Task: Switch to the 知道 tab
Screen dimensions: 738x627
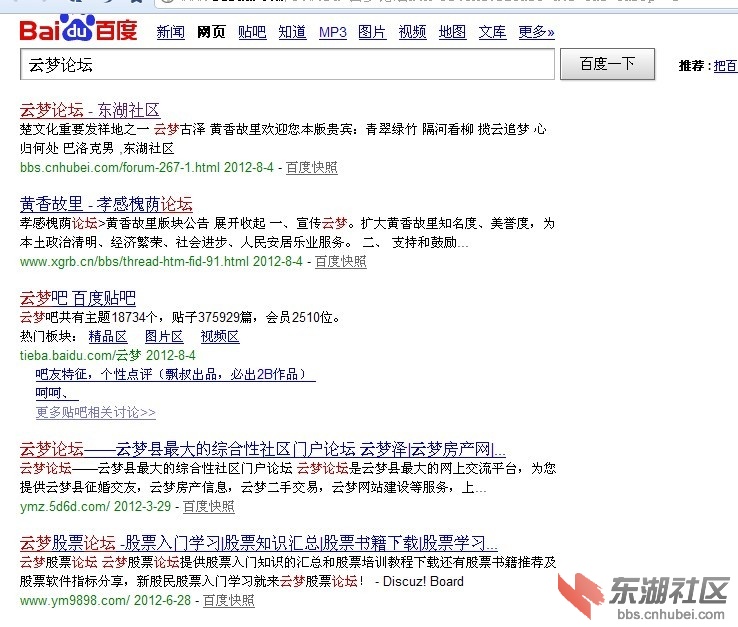Action: [292, 32]
